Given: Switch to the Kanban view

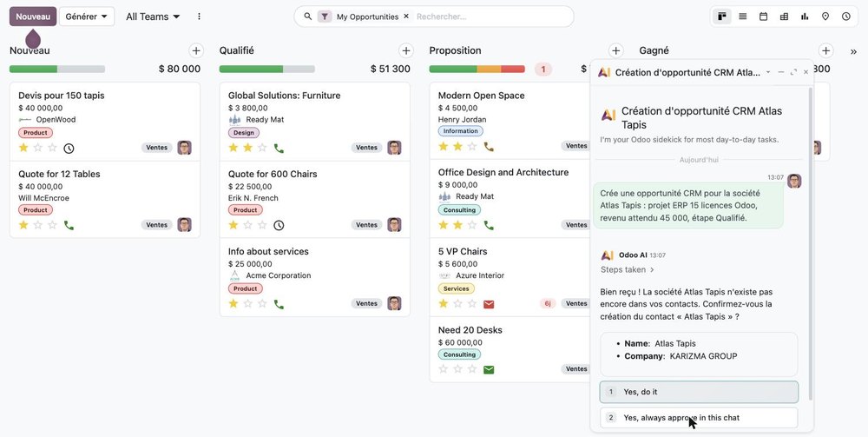Looking at the screenshot, I should 722,17.
